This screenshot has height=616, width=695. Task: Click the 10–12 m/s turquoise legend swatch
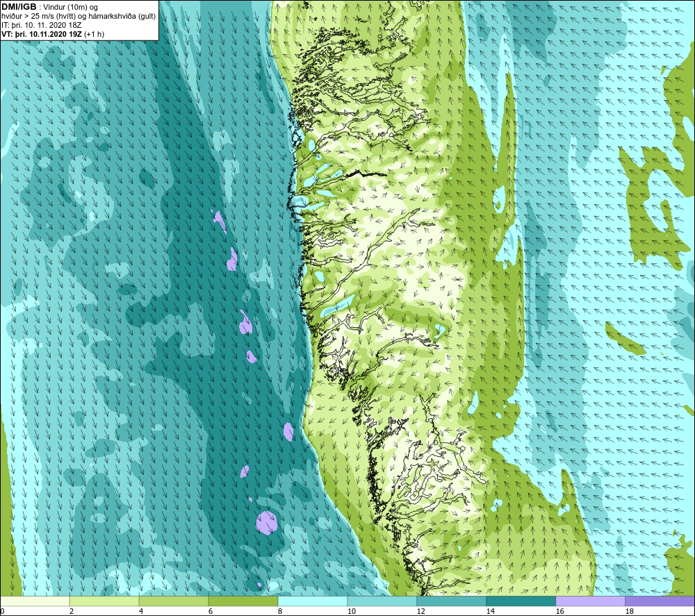382,601
